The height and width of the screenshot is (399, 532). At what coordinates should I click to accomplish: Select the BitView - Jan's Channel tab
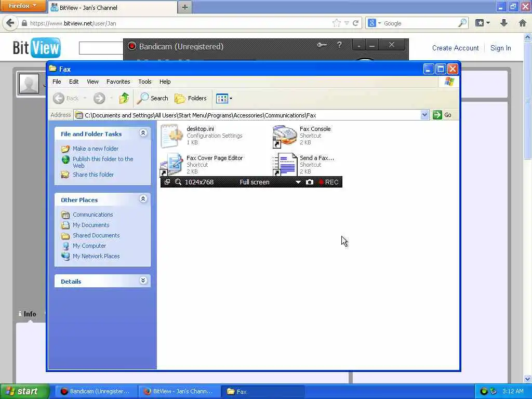pos(112,7)
